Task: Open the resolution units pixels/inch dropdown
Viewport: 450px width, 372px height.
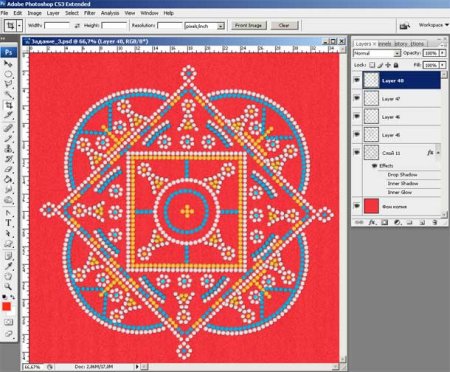Action: [204, 26]
